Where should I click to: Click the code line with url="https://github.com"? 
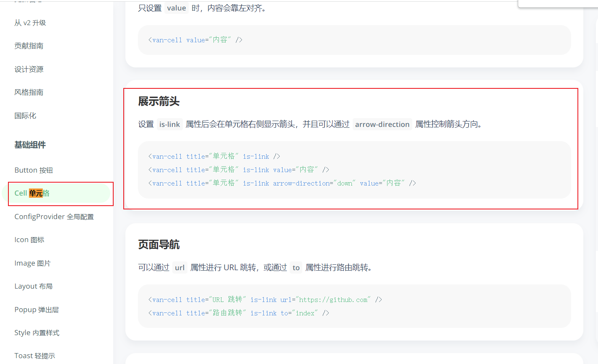pos(265,299)
